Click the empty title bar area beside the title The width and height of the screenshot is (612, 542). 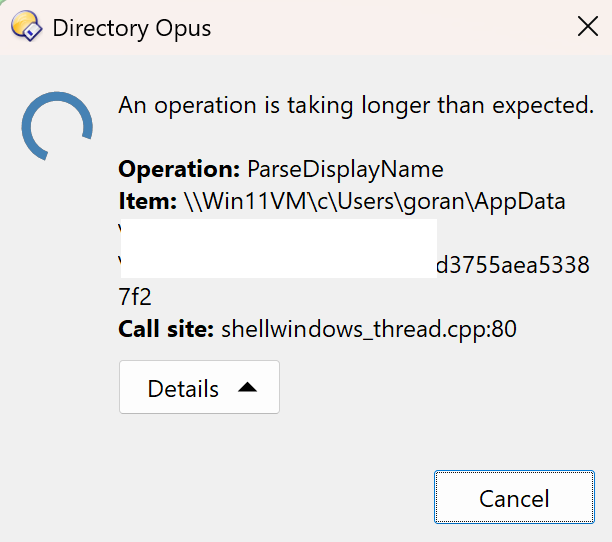(390, 27)
